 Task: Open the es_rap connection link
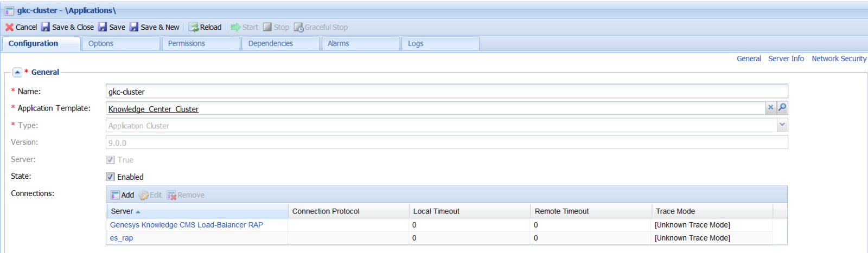122,238
